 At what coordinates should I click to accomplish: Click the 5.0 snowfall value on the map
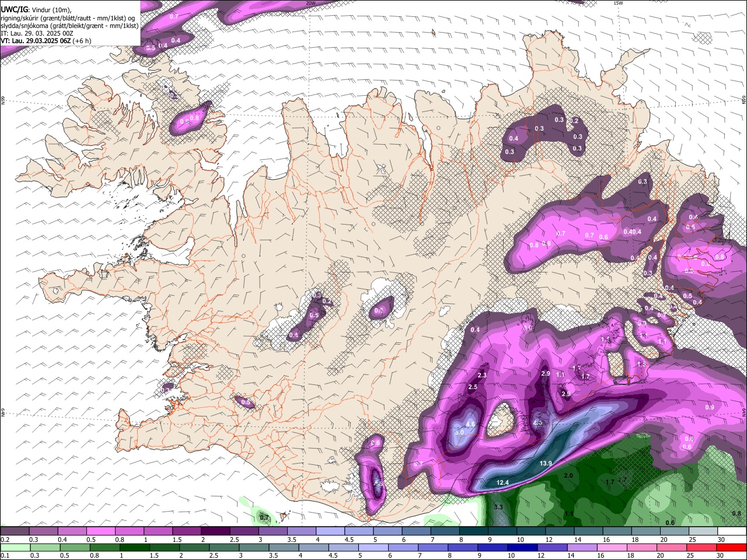(x=459, y=433)
